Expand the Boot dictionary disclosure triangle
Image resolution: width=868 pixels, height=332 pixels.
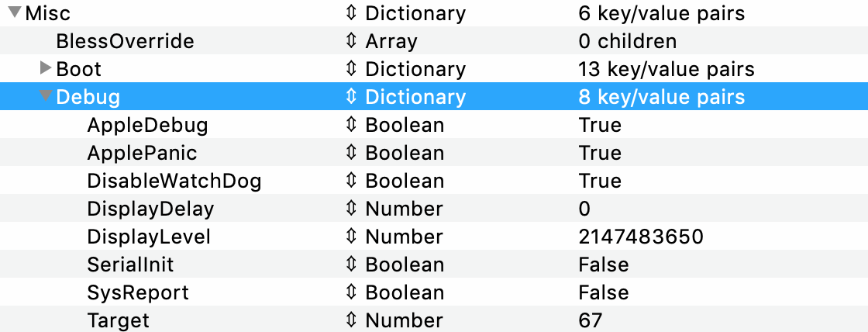click(46, 69)
